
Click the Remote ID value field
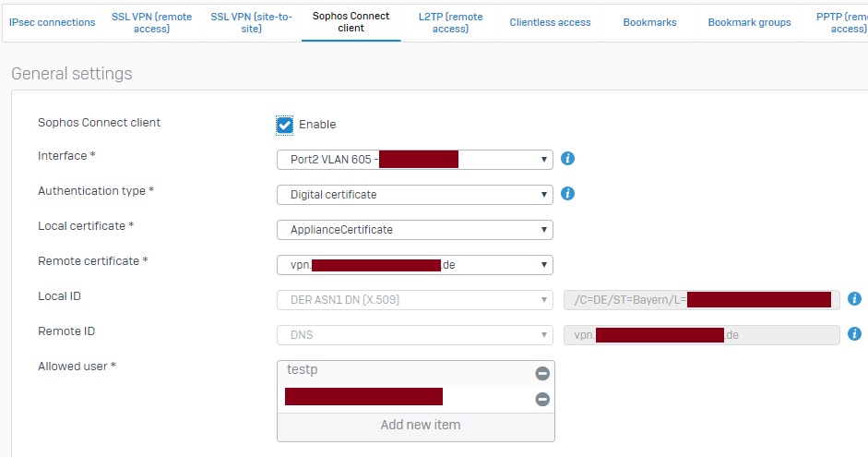[x=701, y=335]
